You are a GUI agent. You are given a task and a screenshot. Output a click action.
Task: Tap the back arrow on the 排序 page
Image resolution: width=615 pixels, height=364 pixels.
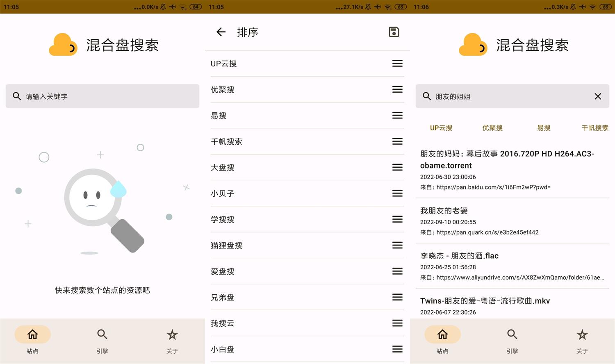[x=221, y=32]
